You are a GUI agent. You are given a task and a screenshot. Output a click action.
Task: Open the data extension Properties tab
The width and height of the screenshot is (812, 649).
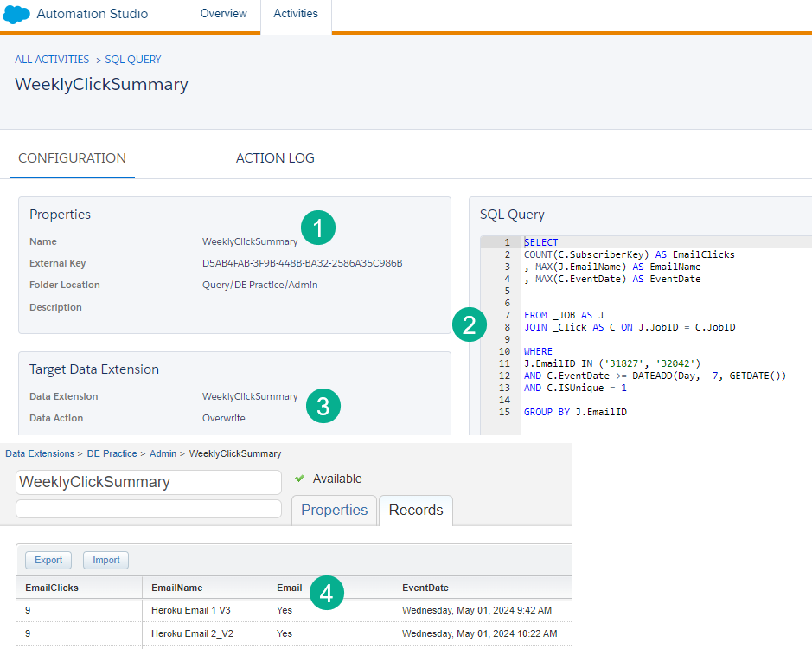coord(334,511)
